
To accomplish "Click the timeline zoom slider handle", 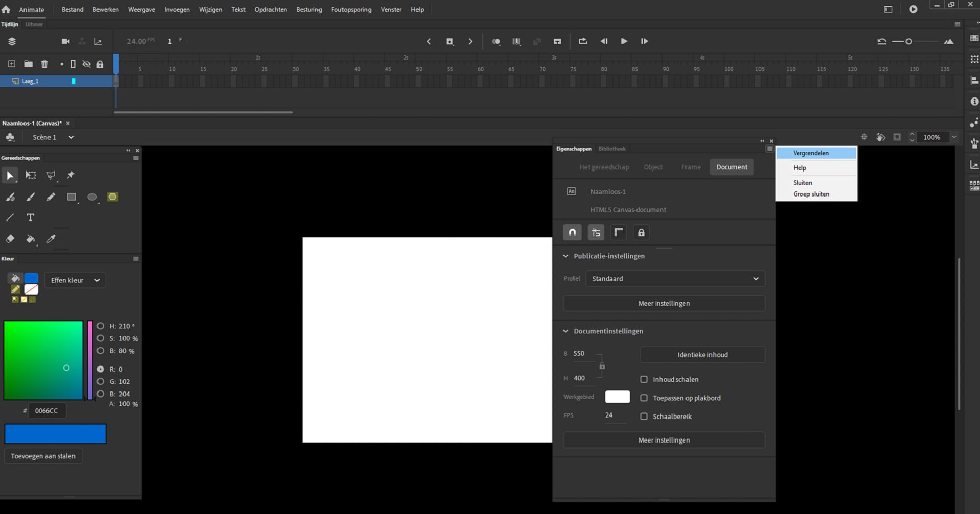I will point(909,41).
